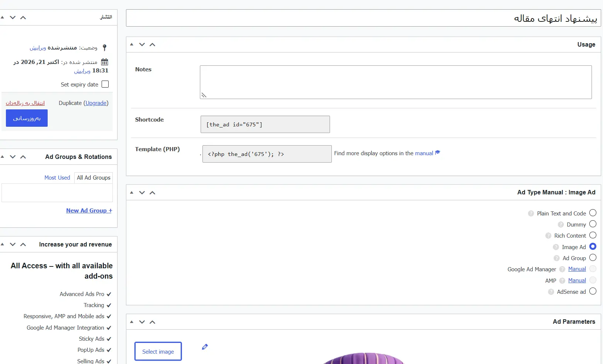The image size is (603, 364).
Task: Open the New Ad Group + link
Action: point(89,210)
